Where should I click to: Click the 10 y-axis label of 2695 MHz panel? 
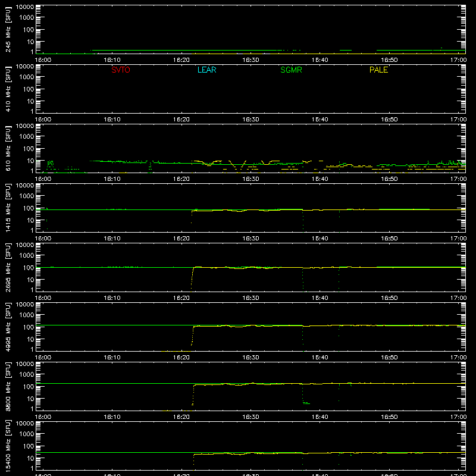click(30, 280)
